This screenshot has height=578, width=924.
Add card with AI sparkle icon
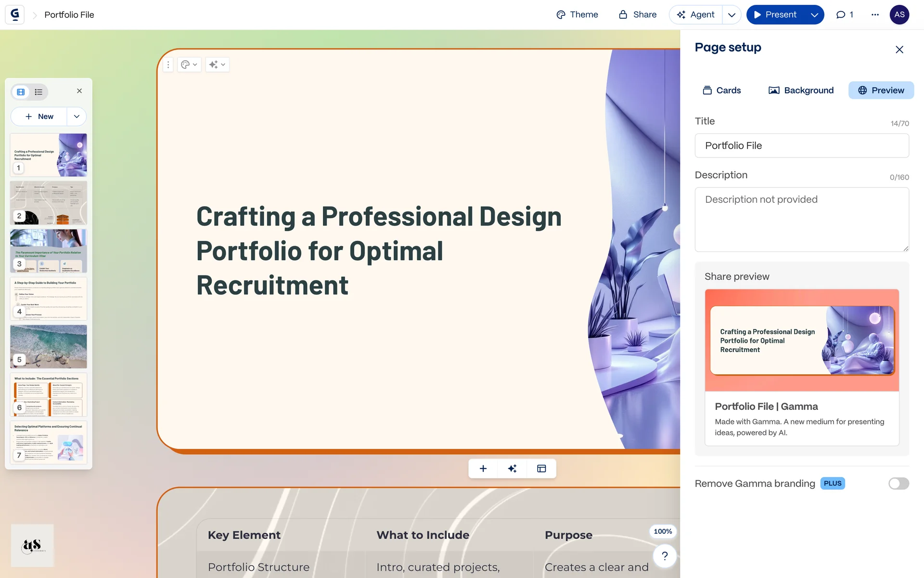point(512,468)
